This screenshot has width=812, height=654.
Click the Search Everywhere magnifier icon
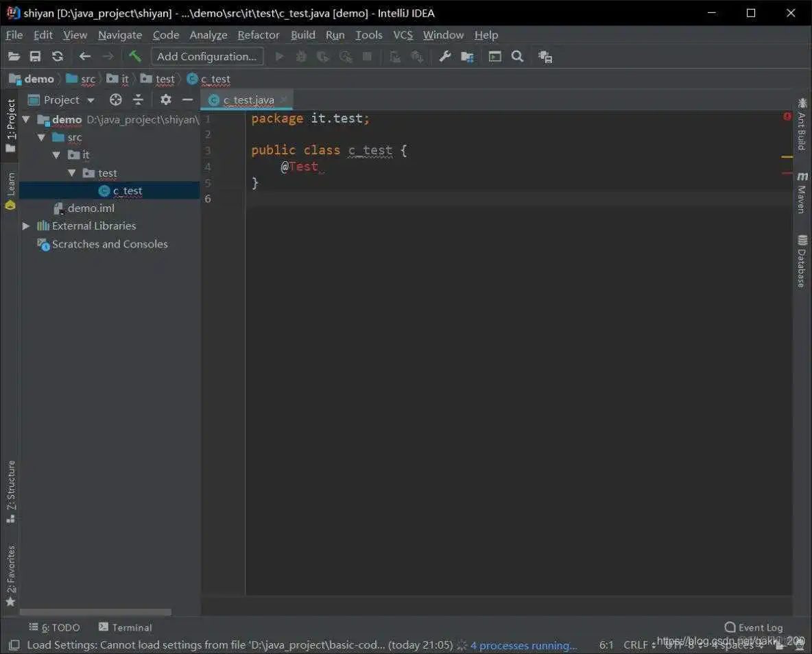517,56
